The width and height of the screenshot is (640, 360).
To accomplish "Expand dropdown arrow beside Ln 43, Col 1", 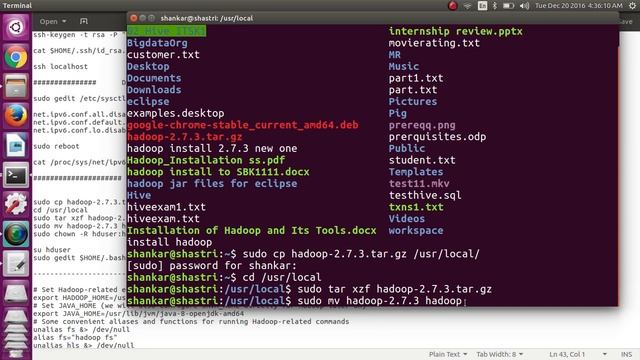I will coord(604,354).
